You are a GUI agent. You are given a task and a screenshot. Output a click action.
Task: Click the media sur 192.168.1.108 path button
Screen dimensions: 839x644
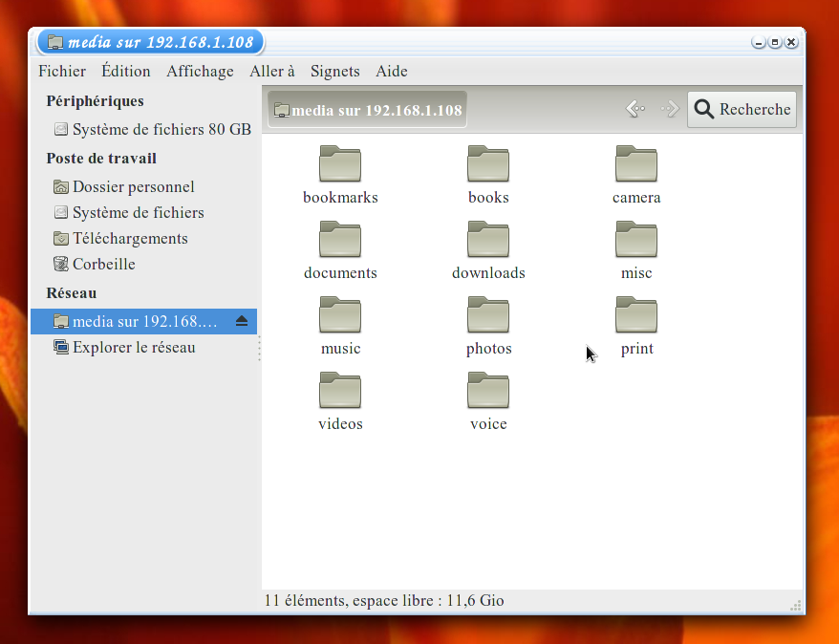pos(367,110)
